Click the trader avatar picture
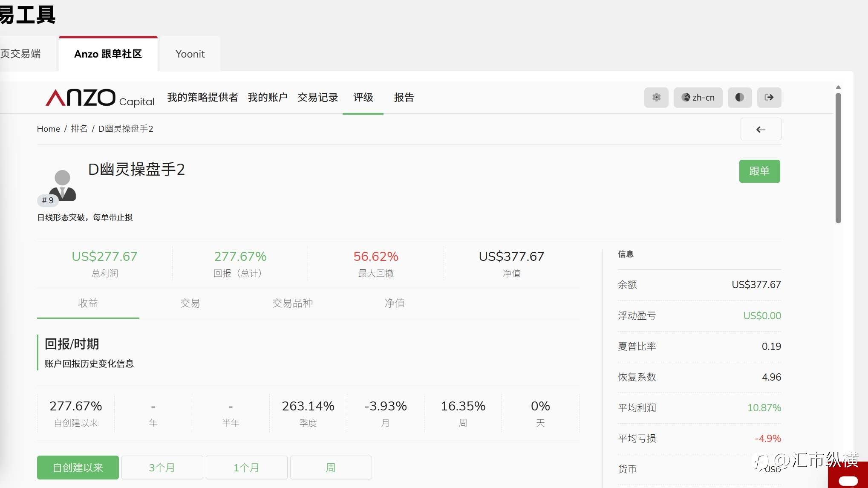 coord(62,185)
